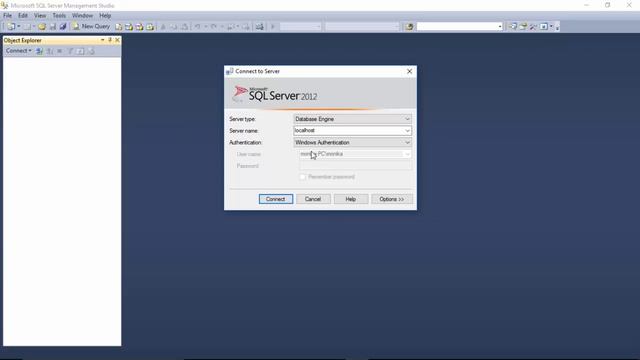
Task: Click the Save All icon in the toolbar
Action: pyautogui.click(x=63, y=27)
